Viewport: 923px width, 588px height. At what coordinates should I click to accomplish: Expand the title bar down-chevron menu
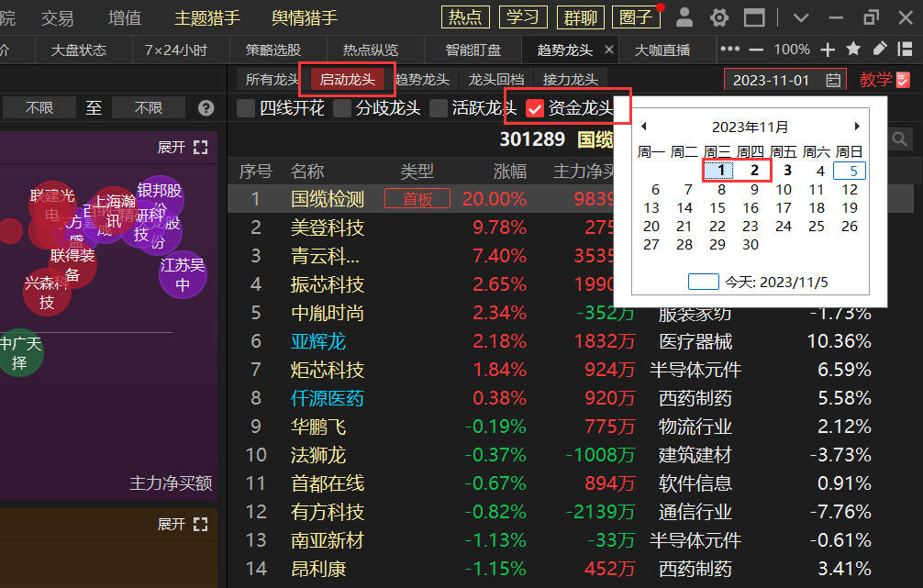click(x=801, y=17)
